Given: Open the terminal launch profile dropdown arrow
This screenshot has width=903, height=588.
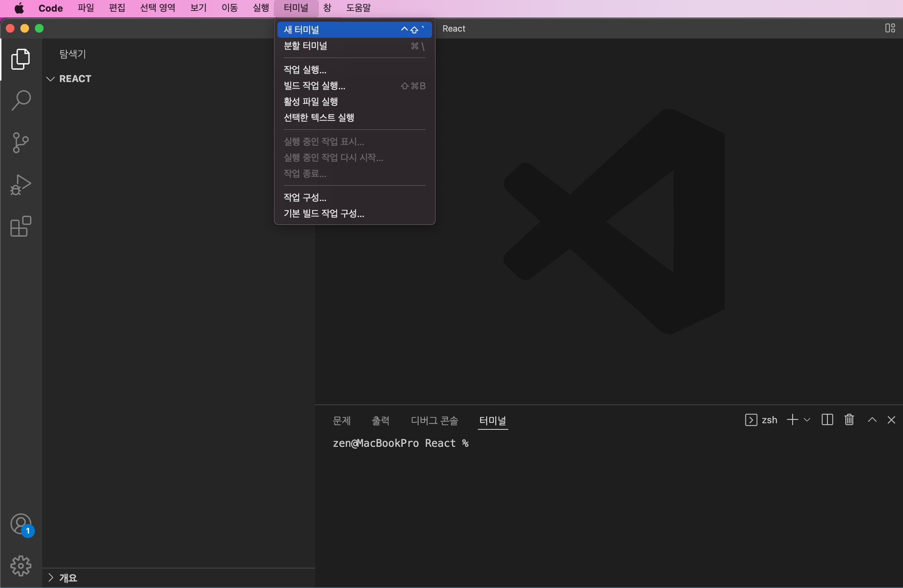Looking at the screenshot, I should pos(807,420).
